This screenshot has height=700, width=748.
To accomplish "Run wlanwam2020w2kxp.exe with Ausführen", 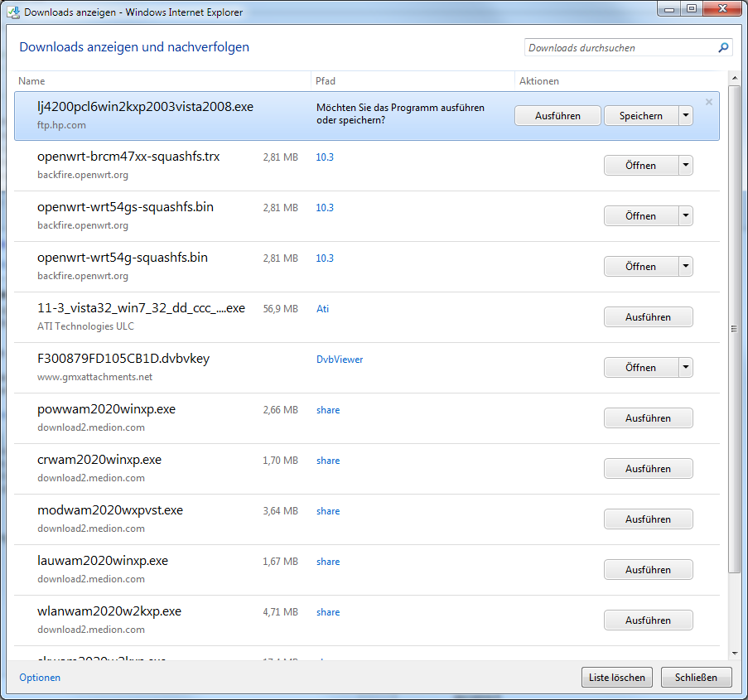I will pos(649,620).
